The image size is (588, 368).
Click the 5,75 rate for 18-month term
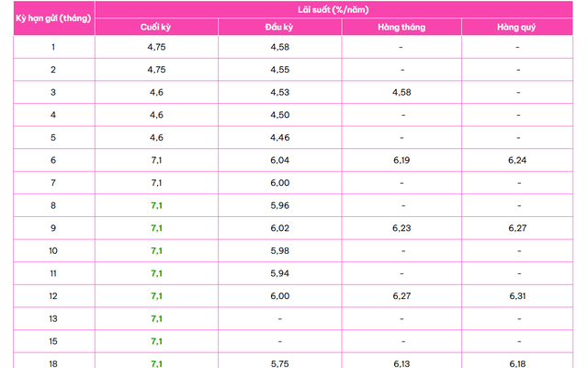click(x=279, y=363)
